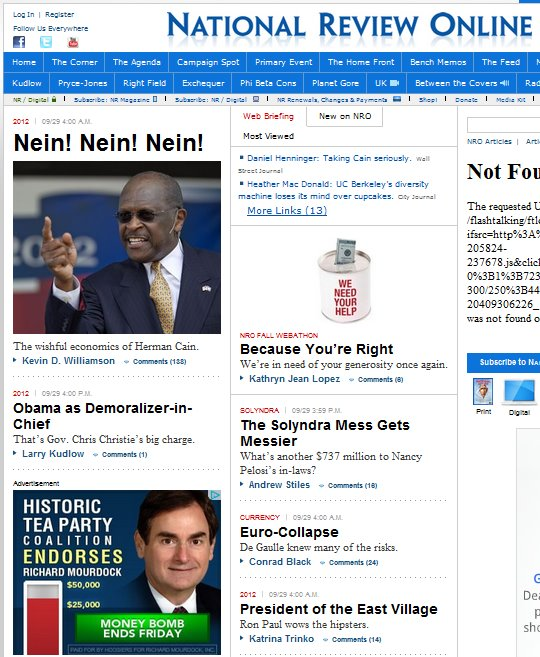Open Phi Beta Cons blog

[268, 83]
